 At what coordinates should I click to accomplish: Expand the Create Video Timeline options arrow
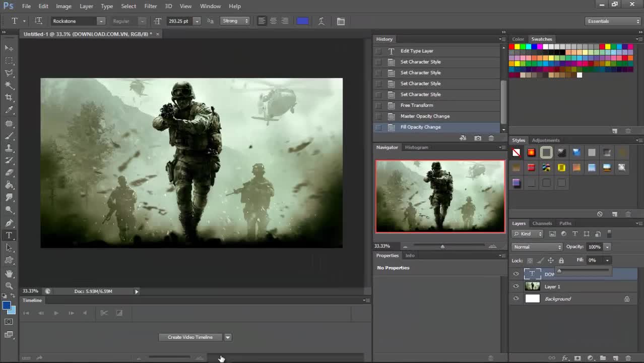pos(228,337)
